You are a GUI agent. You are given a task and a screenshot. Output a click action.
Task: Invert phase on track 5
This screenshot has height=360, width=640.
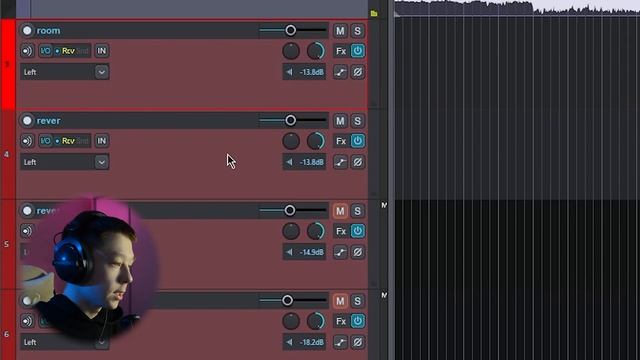[x=358, y=252]
